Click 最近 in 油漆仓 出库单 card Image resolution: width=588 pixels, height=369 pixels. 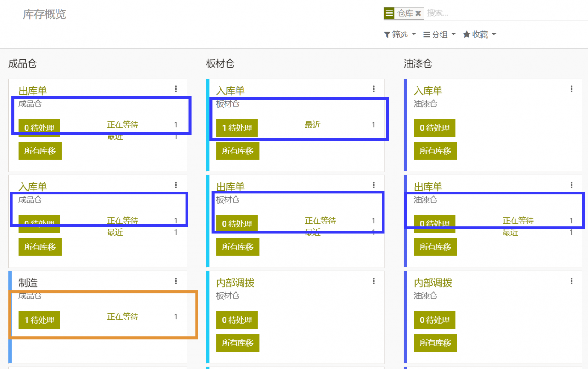[x=510, y=232]
